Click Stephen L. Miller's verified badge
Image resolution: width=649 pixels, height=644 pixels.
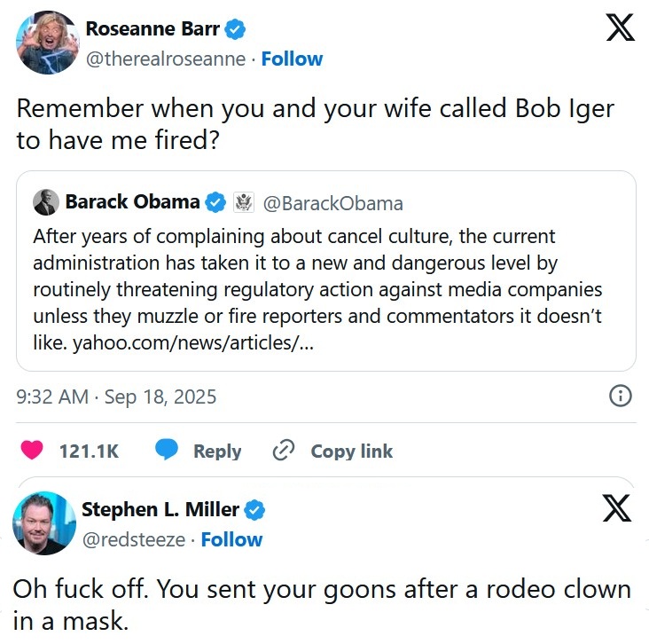[255, 509]
